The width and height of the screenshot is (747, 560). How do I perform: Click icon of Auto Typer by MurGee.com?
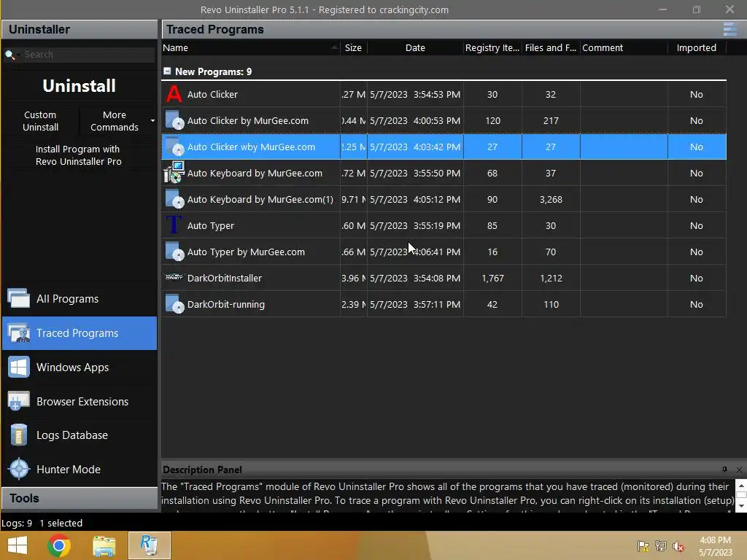(x=174, y=252)
